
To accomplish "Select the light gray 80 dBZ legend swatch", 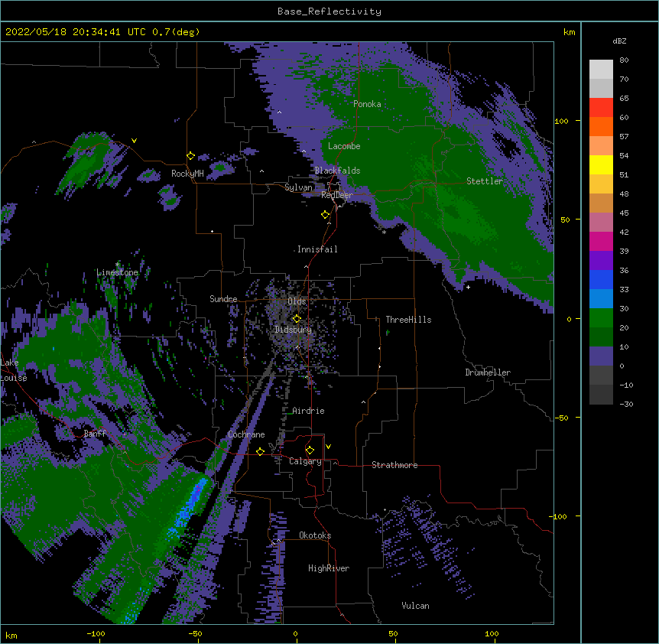I will pyautogui.click(x=601, y=69).
